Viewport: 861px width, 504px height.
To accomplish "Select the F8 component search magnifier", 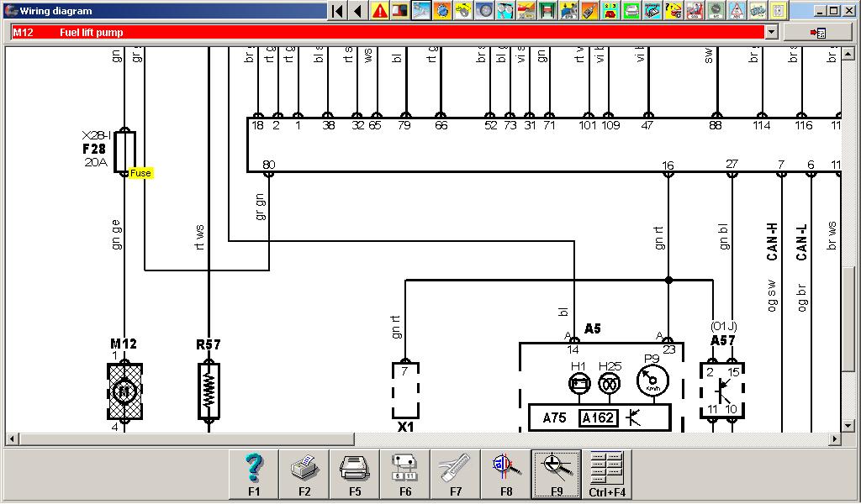I will 506,475.
